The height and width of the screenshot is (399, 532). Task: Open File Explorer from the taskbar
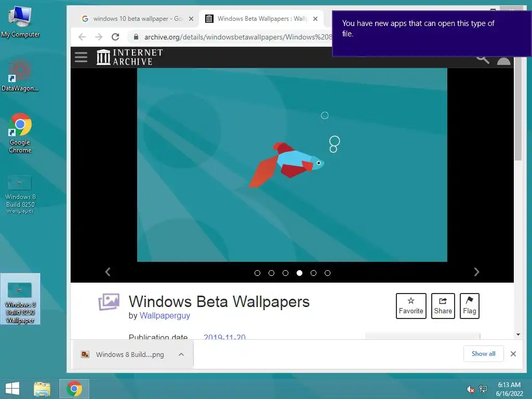pyautogui.click(x=42, y=389)
